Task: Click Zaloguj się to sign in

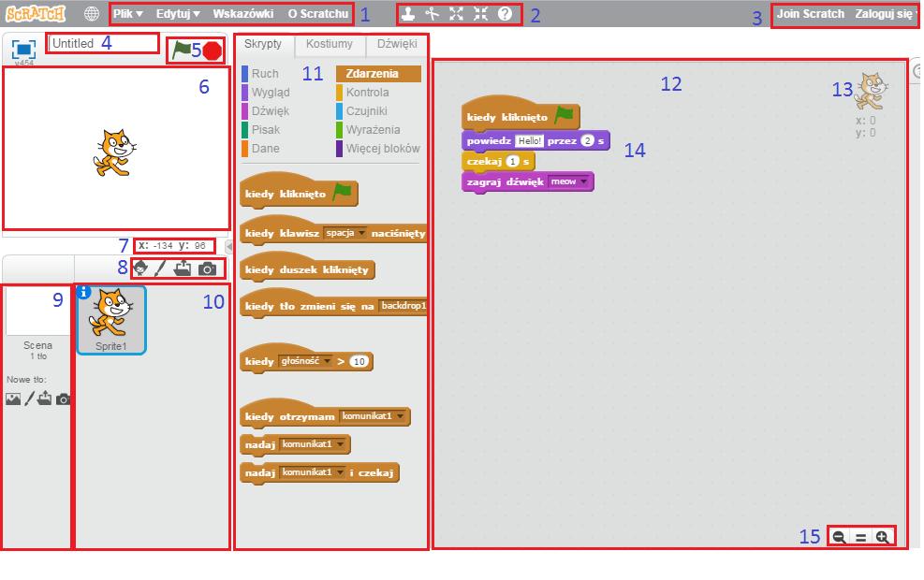Action: [x=884, y=13]
